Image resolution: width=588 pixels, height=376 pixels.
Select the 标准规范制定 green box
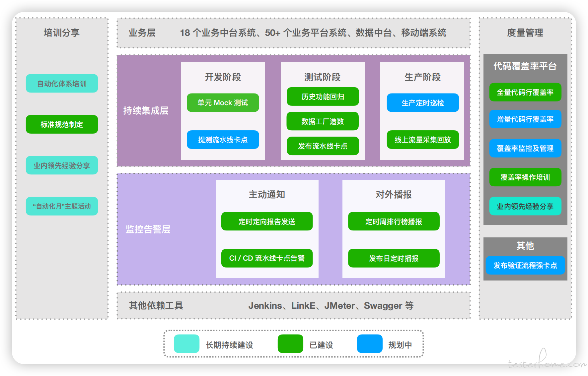click(x=62, y=124)
